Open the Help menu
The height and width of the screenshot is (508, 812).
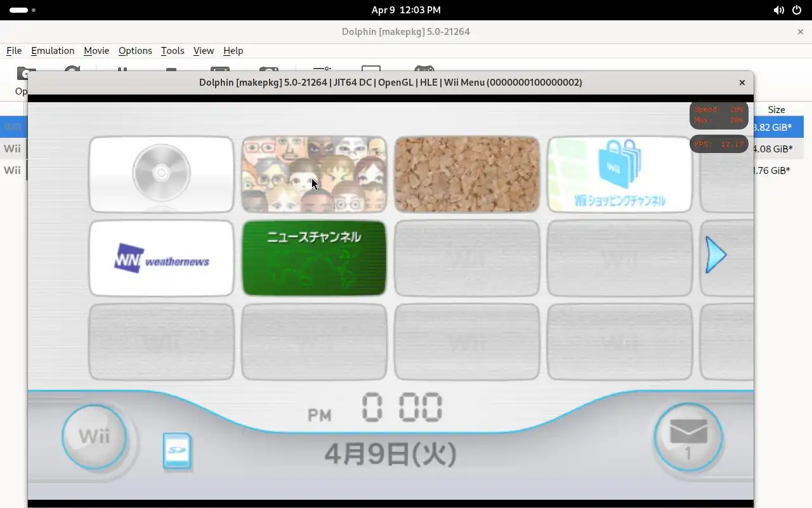[x=233, y=51]
